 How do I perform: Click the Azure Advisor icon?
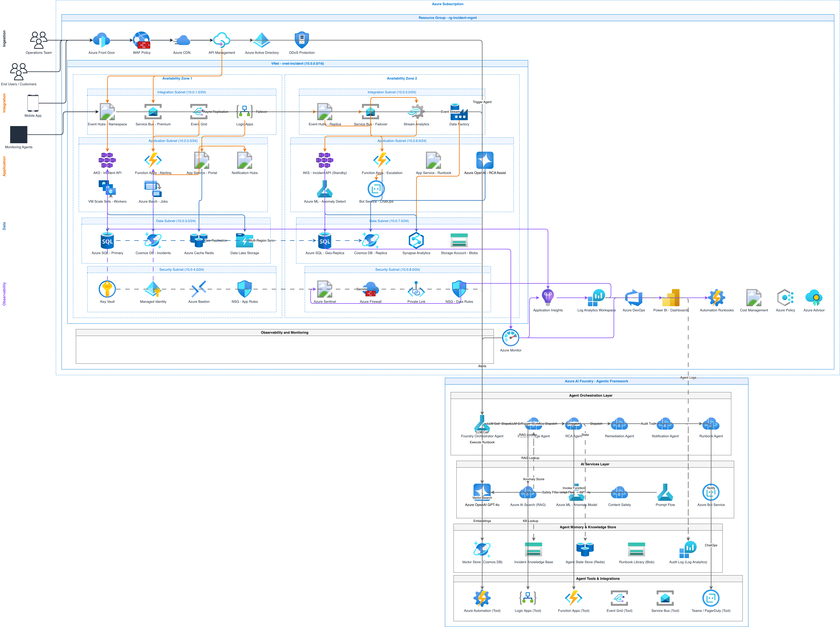point(814,298)
